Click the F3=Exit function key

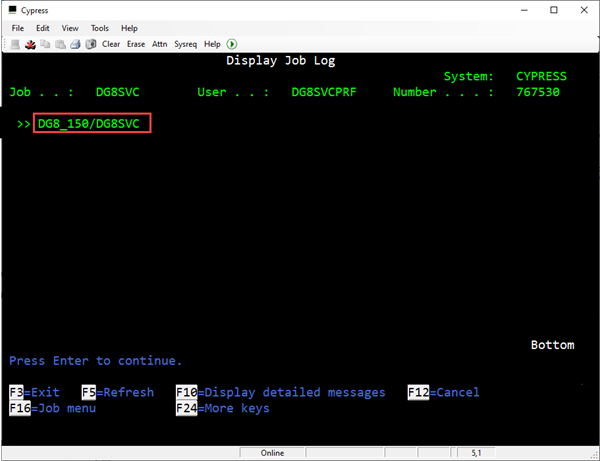[x=34, y=392]
